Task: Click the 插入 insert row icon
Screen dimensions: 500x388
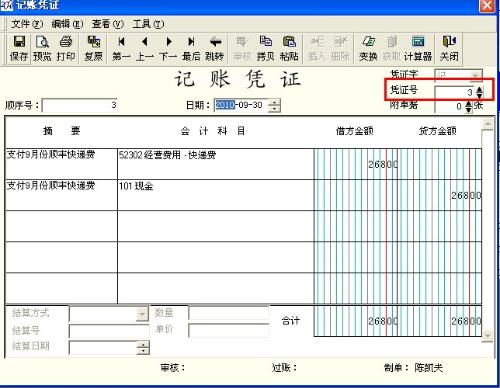Action: point(316,49)
